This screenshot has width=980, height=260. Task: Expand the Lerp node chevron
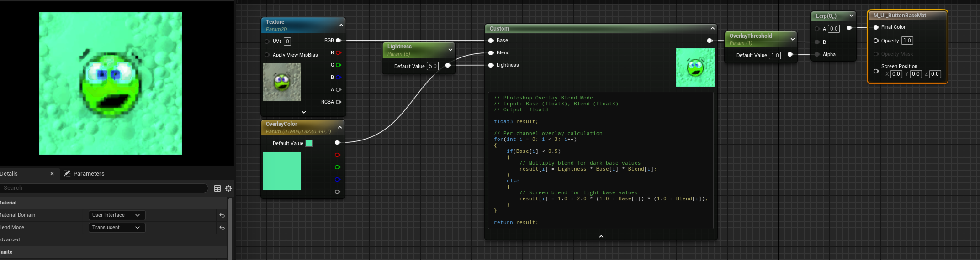pos(851,16)
